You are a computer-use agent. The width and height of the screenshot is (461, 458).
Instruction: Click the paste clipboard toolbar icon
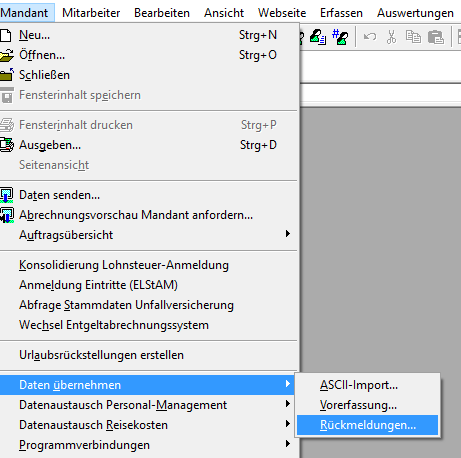coord(436,37)
